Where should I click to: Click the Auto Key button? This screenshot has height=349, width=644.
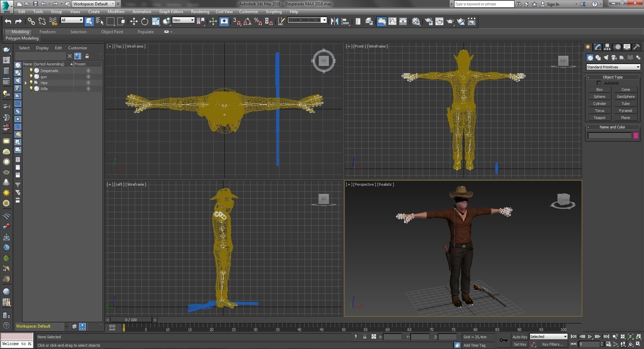click(520, 337)
